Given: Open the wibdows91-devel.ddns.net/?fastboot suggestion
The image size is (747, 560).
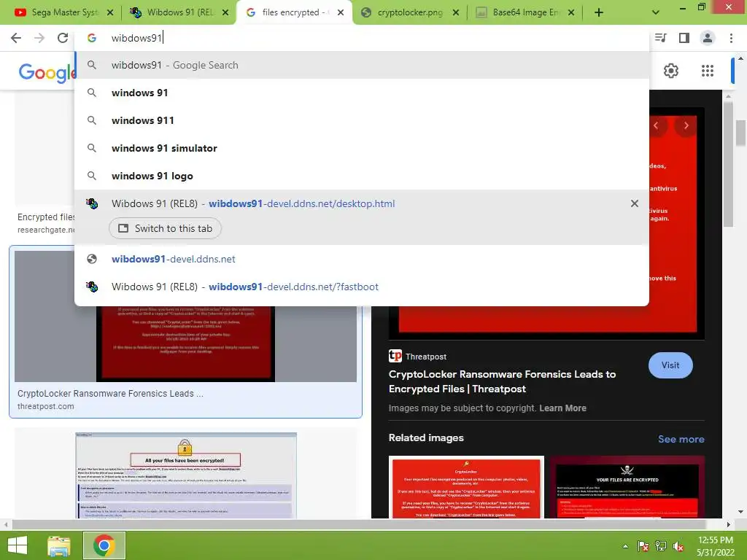Looking at the screenshot, I should [x=362, y=287].
